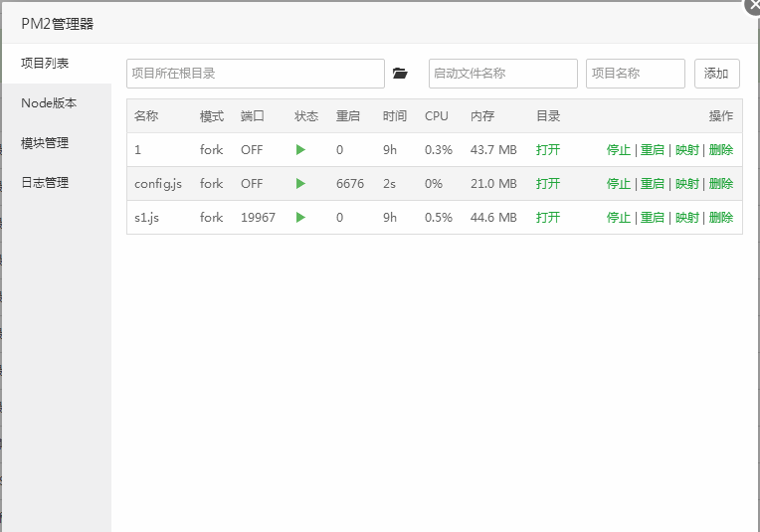760x532 pixels.
Task: Switch to 项目列表 tab
Action: click(x=57, y=64)
